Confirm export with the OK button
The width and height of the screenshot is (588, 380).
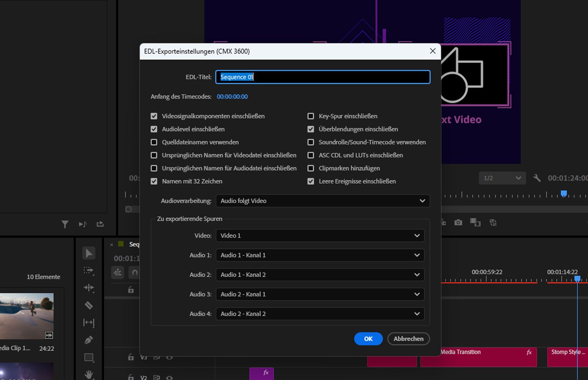(368, 339)
